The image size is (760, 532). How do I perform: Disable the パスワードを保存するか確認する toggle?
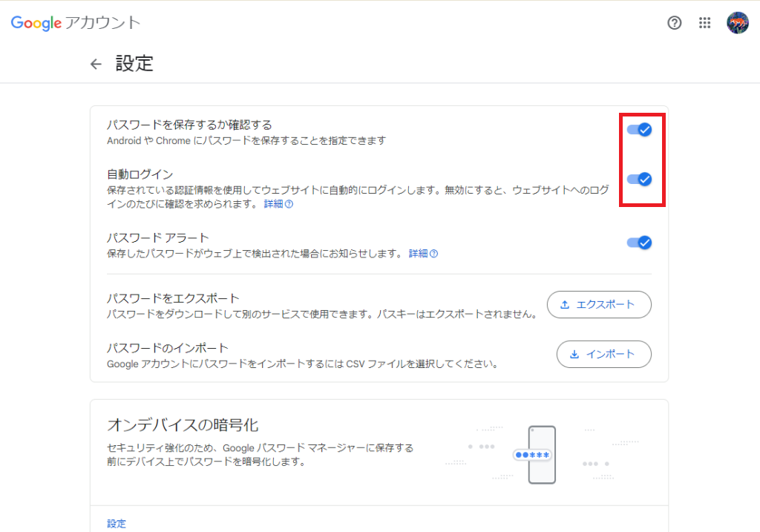(639, 130)
